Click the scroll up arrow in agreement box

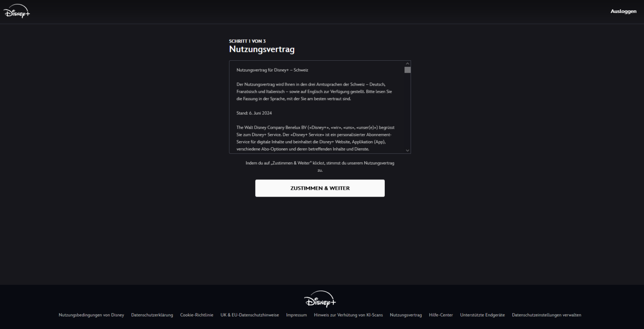pyautogui.click(x=407, y=64)
